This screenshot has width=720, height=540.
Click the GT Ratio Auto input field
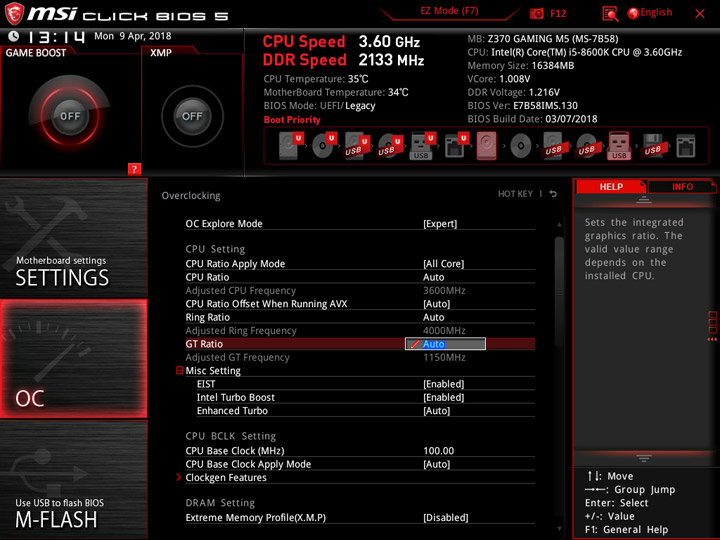(x=445, y=343)
